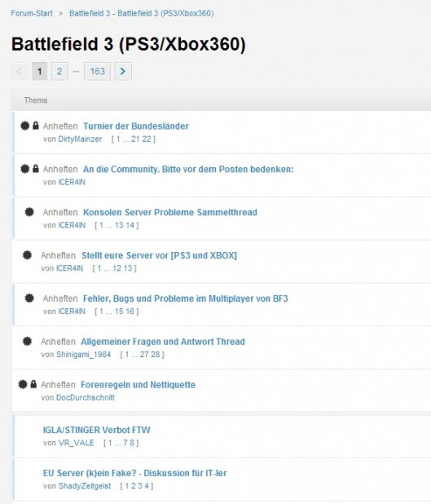The width and height of the screenshot is (431, 504).
Task: Open the Turnier der Bundesländer thread
Action: [136, 126]
